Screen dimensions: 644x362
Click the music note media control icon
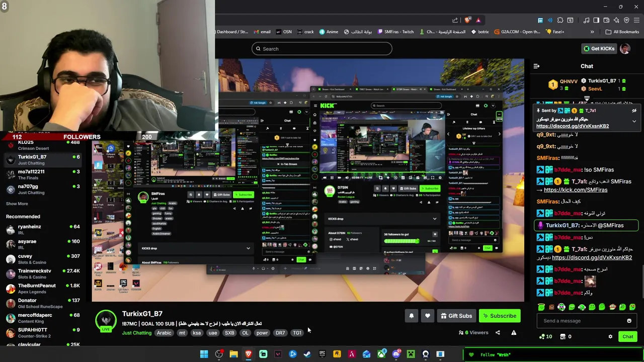[587, 20]
